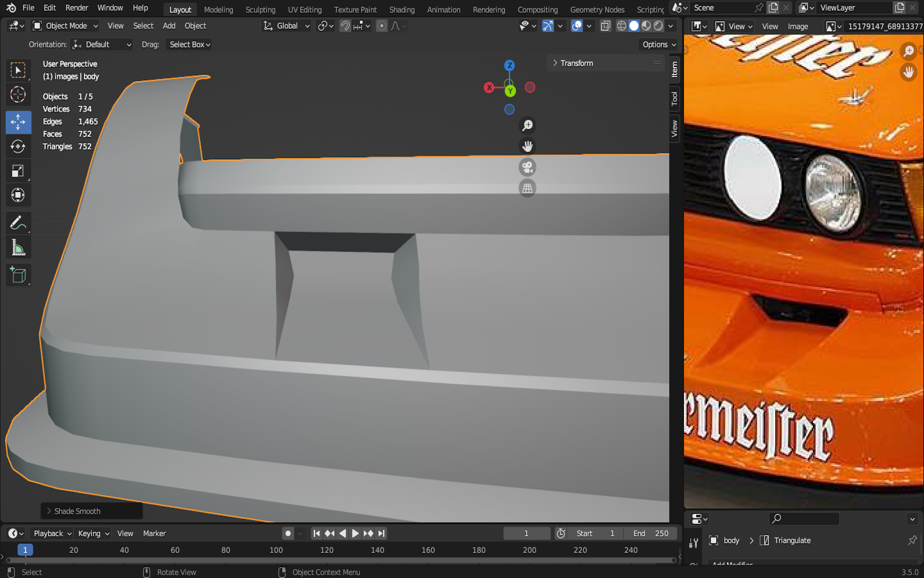Select the Select Box tool
Viewport: 924px width, 578px height.
18,70
